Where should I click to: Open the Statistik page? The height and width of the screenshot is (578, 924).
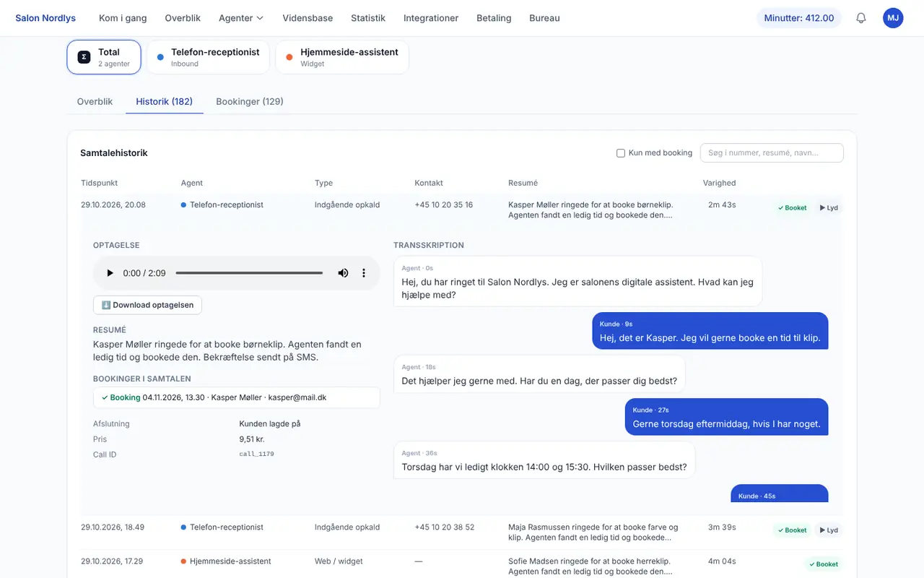tap(368, 18)
